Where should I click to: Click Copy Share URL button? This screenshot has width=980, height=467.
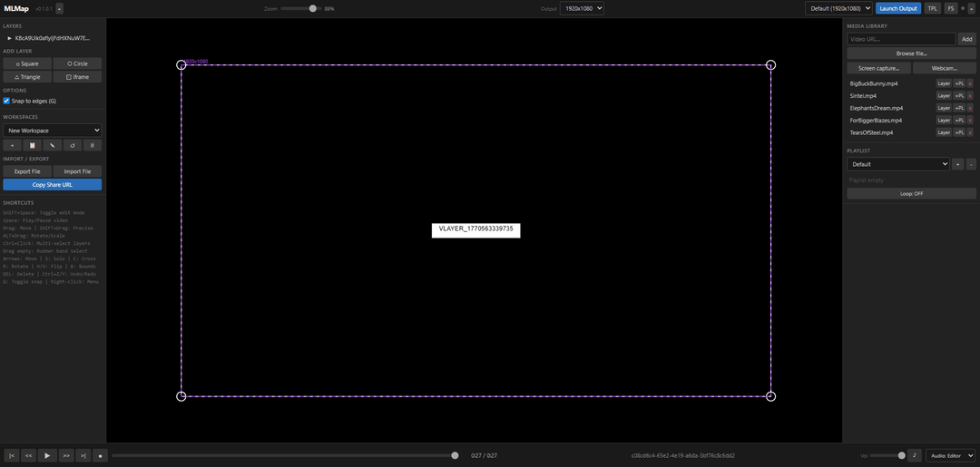[53, 185]
